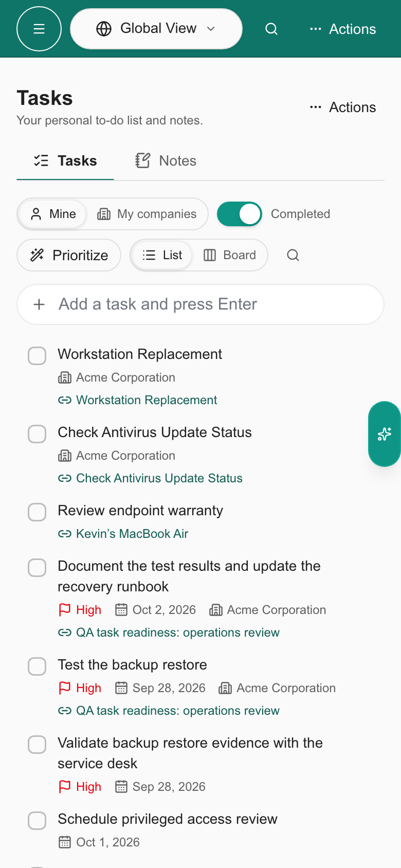
Task: Click the task search icon beside Board
Action: (x=293, y=255)
